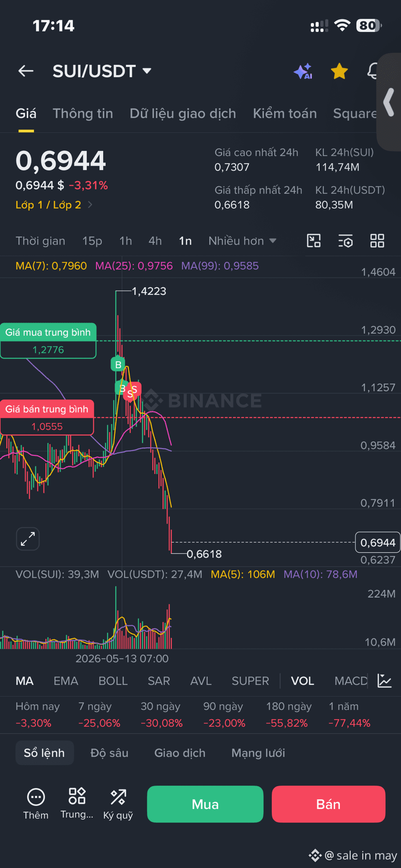Tap the green Mua button
Screen dimensions: 401x868
tap(205, 804)
